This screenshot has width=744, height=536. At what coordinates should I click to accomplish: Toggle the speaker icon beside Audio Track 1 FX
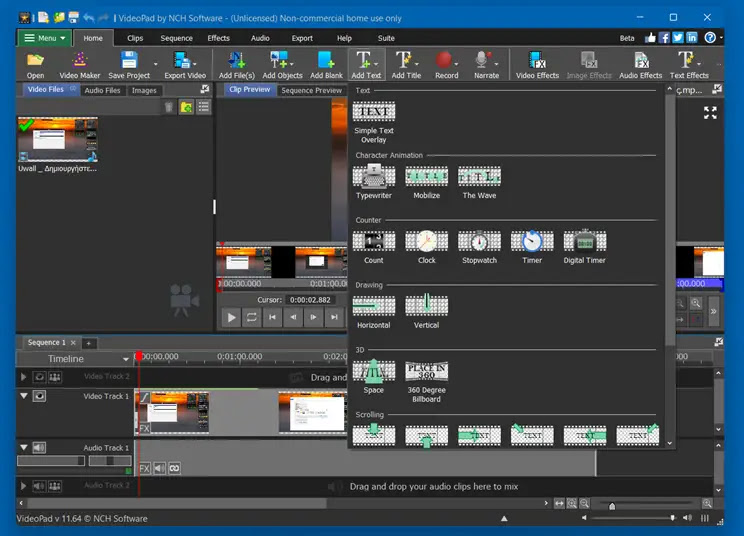(159, 468)
